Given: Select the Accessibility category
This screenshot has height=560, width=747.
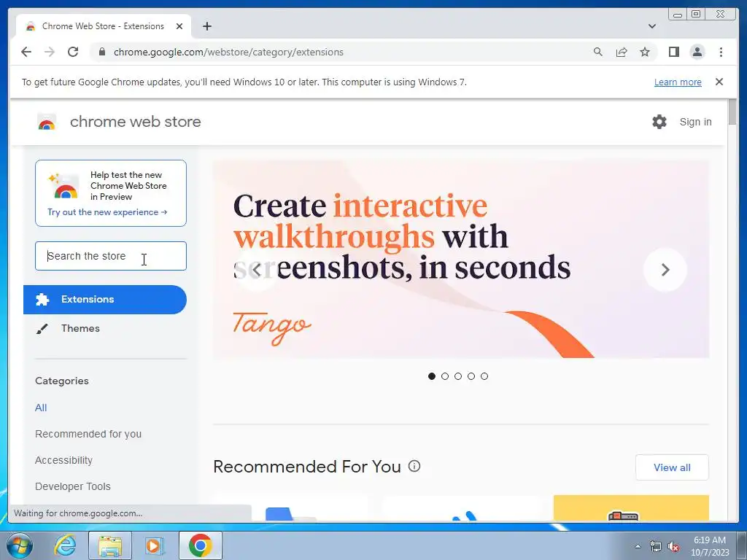Looking at the screenshot, I should pyautogui.click(x=64, y=461).
